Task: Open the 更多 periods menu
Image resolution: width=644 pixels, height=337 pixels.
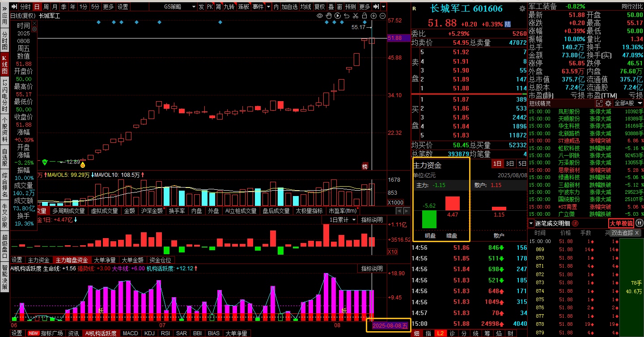Action: pyautogui.click(x=108, y=7)
